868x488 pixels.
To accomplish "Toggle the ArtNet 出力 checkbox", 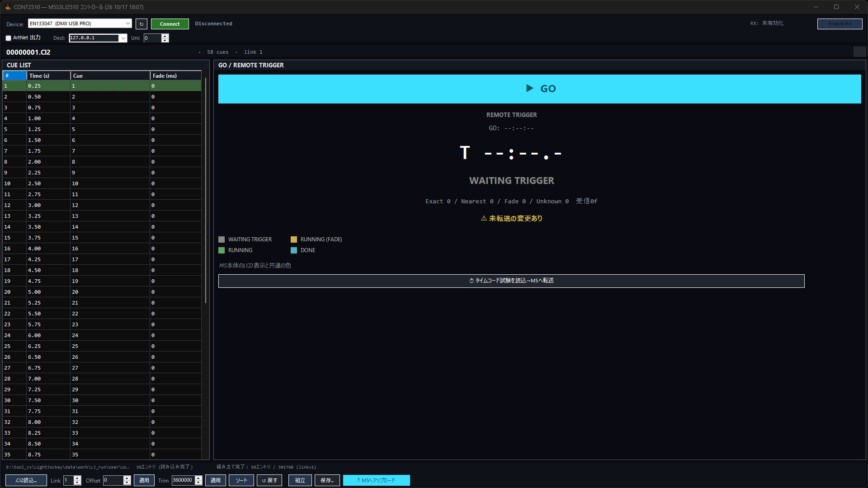I will pyautogui.click(x=8, y=38).
